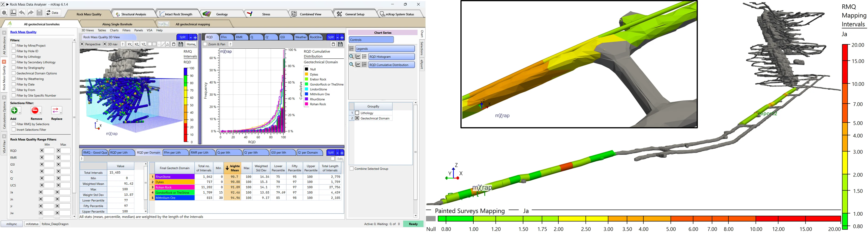Image resolution: width=868 pixels, height=234 pixels.
Task: Click the Rock Mass Quality link
Action: click(23, 32)
